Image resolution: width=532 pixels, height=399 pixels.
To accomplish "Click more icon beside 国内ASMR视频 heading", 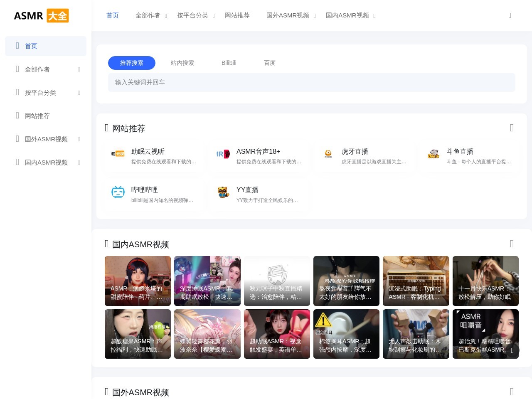I will (x=512, y=244).
